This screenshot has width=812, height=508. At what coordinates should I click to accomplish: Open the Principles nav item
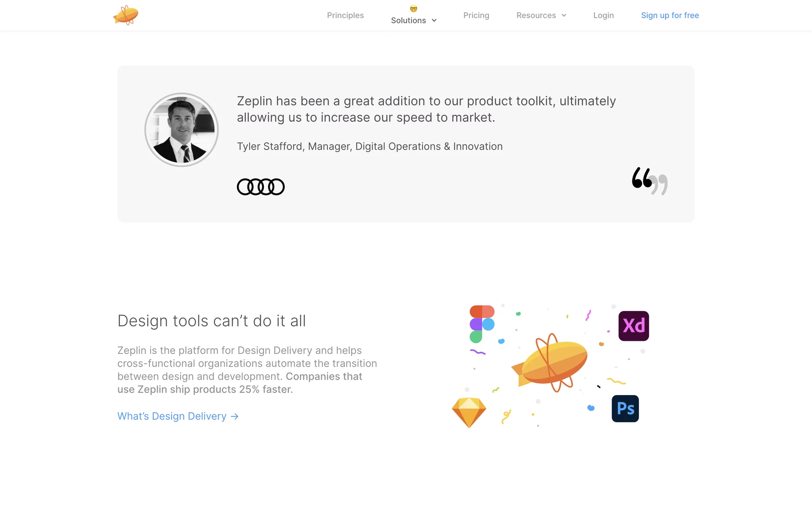[x=345, y=15]
